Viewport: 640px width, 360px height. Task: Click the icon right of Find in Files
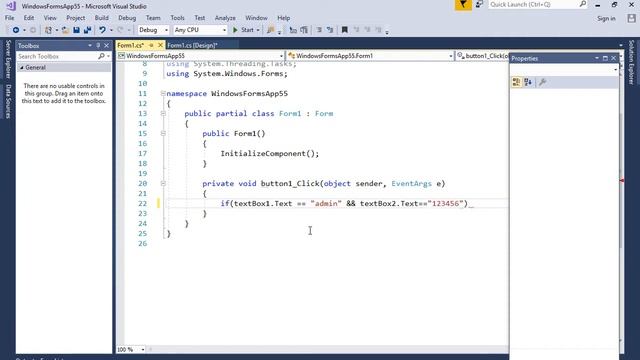pyautogui.click(x=293, y=30)
